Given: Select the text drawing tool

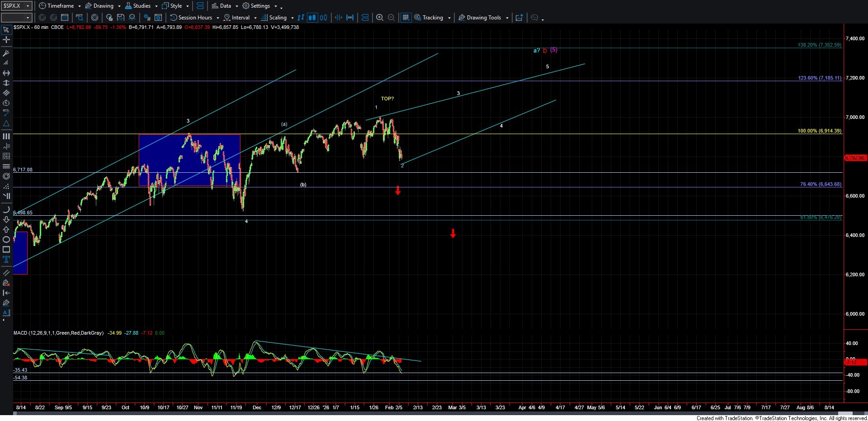Looking at the screenshot, I should tap(6, 260).
